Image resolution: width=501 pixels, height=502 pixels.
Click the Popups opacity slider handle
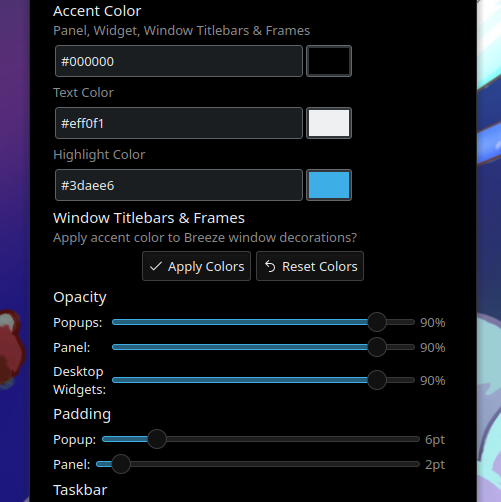click(377, 322)
